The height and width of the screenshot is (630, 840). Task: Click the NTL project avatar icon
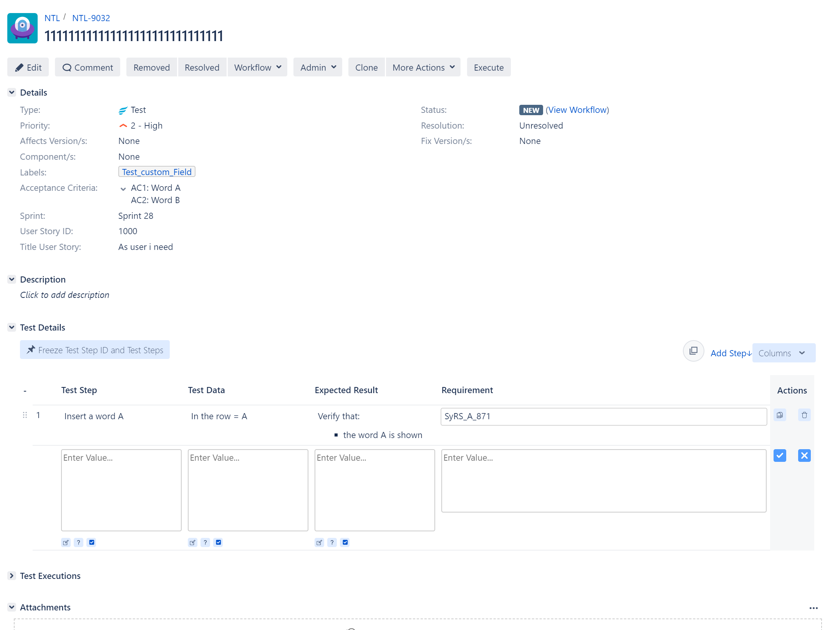point(22,28)
